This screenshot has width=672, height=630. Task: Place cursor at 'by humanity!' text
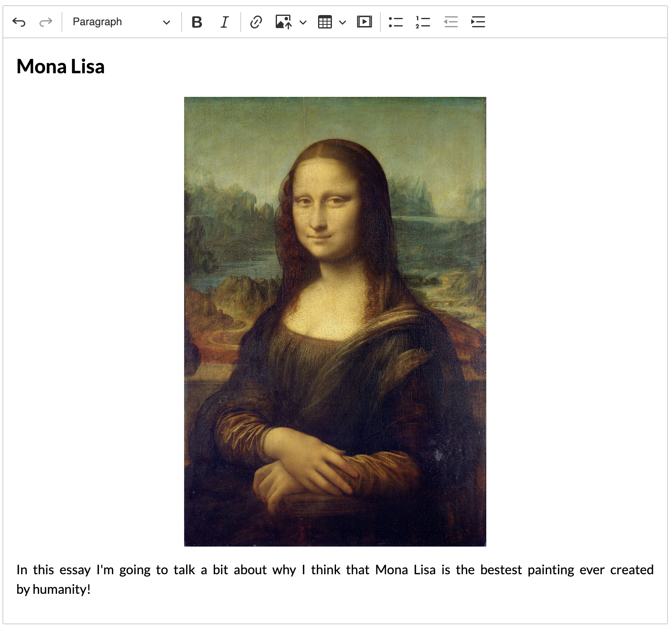(53, 589)
